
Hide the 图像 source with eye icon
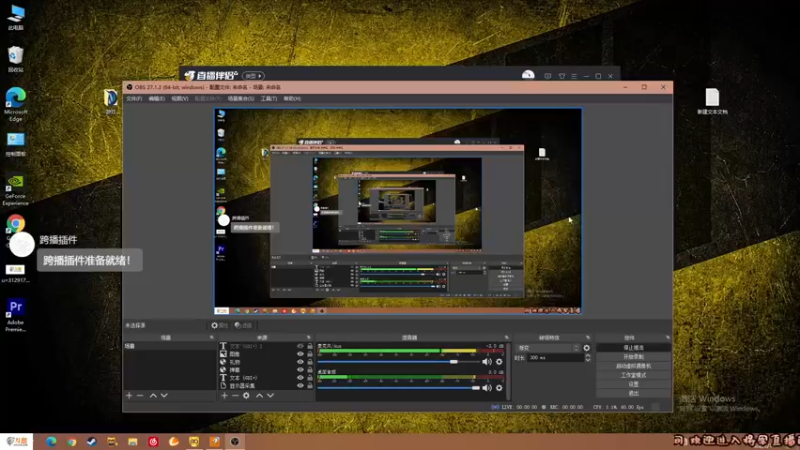click(x=300, y=354)
